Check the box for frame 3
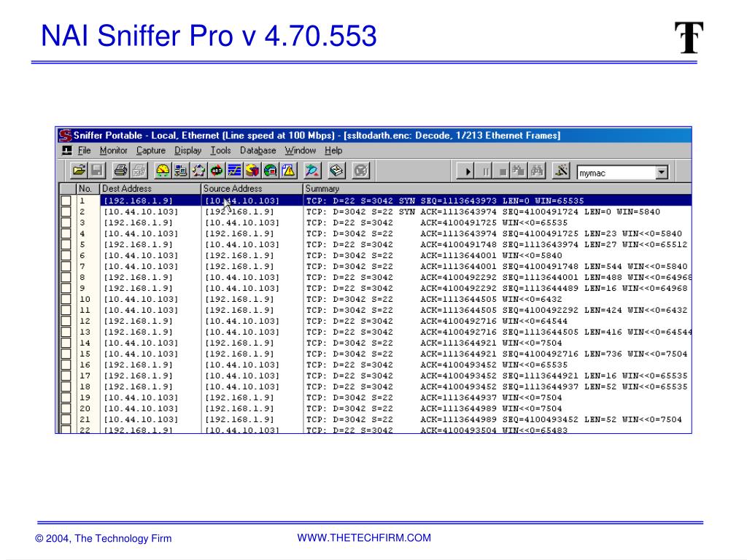This screenshot has width=747, height=560. coord(66,222)
